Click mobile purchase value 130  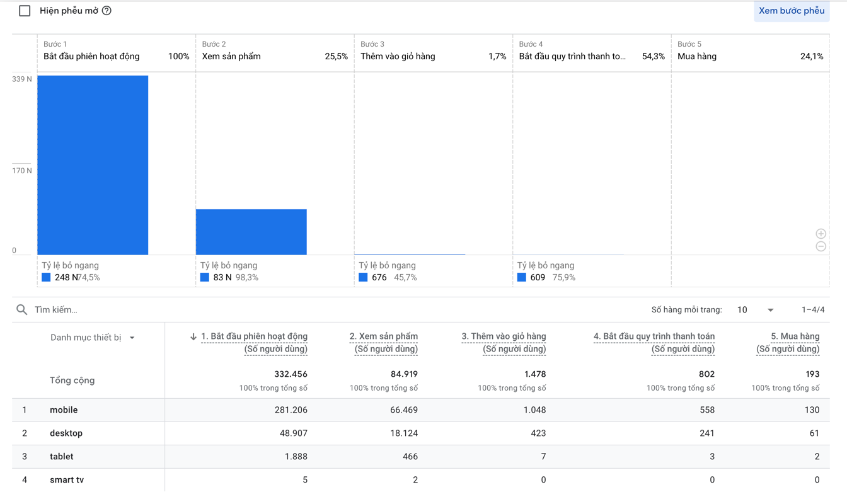pyautogui.click(x=812, y=410)
